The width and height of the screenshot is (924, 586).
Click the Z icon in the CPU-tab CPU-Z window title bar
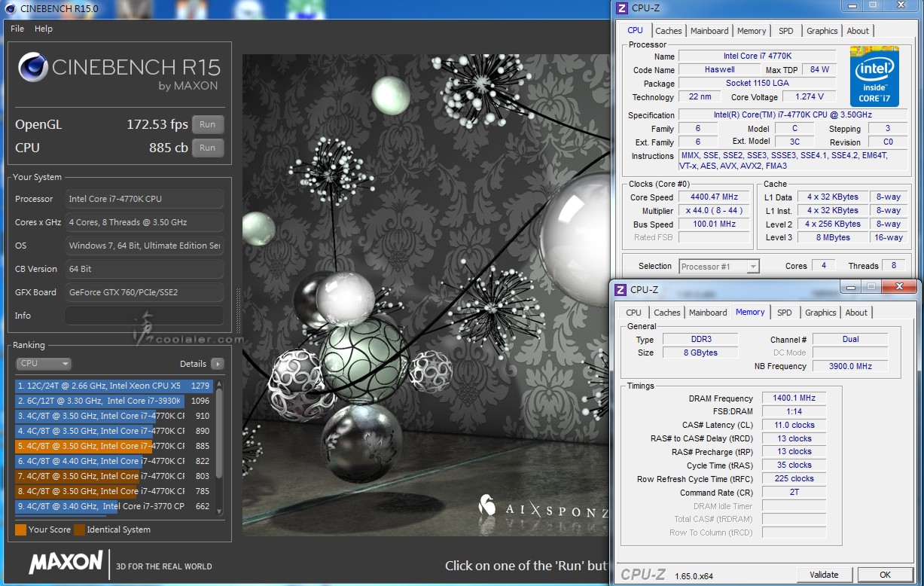(621, 8)
